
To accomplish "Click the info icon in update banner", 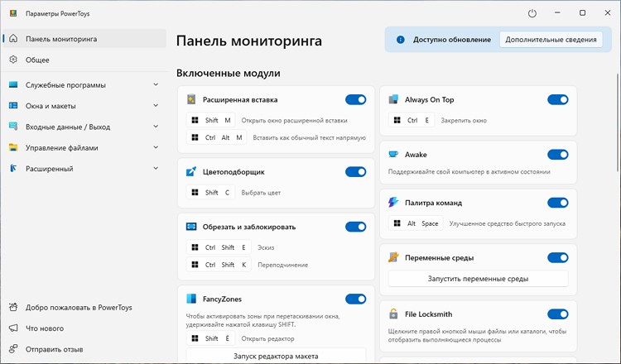I will pyautogui.click(x=401, y=40).
